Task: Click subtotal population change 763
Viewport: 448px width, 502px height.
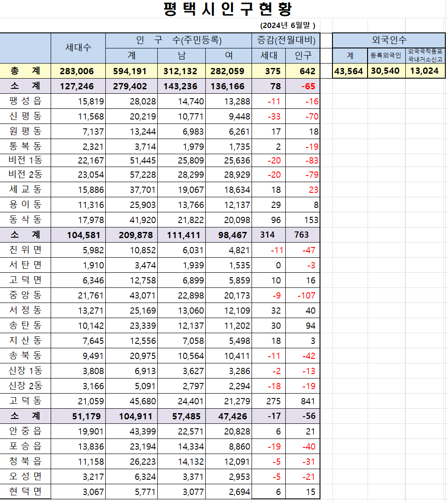Action: 301,235
